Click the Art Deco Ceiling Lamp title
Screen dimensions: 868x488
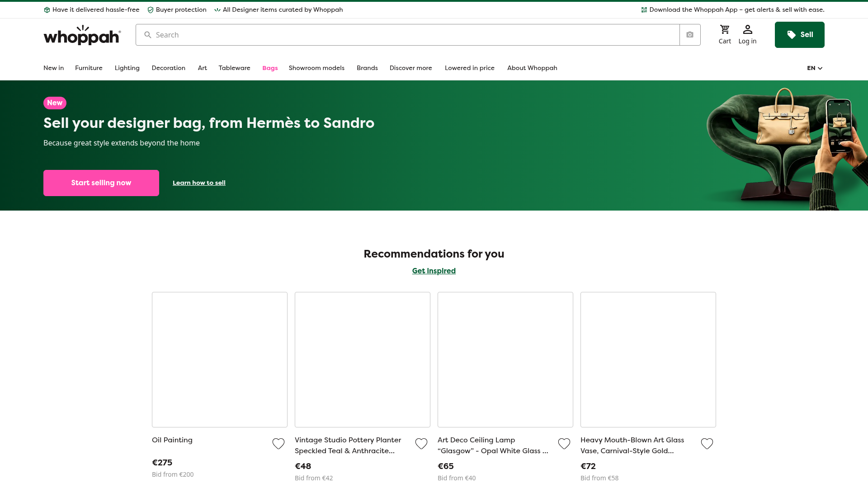[493, 446]
